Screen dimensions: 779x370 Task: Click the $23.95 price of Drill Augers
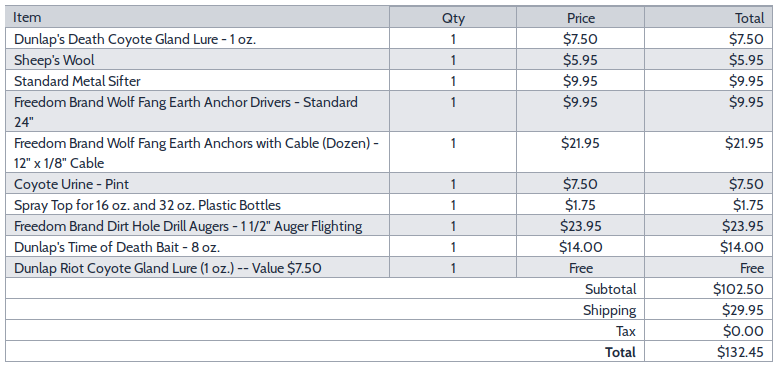coord(581,226)
